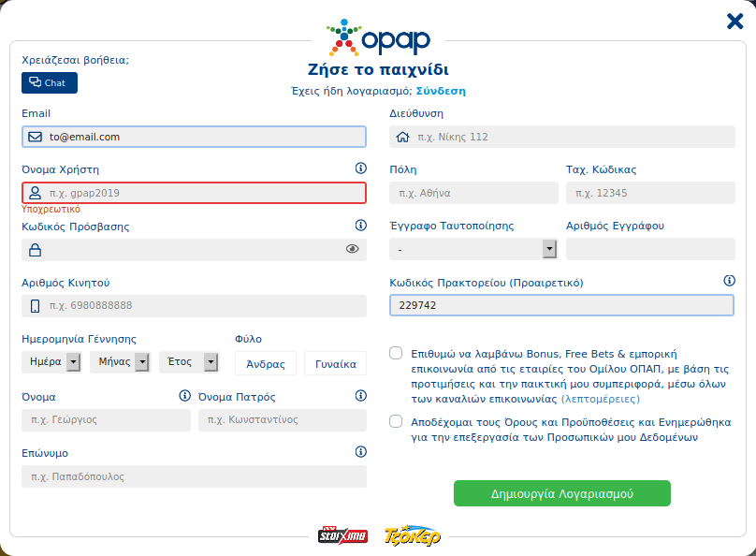
Task: Select Άνδρας gender option
Action: (266, 363)
